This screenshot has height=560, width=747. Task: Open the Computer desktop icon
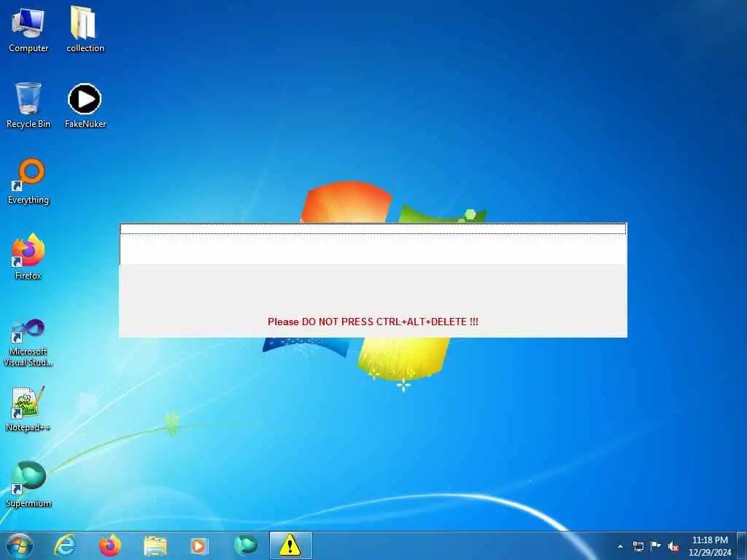coord(28,29)
